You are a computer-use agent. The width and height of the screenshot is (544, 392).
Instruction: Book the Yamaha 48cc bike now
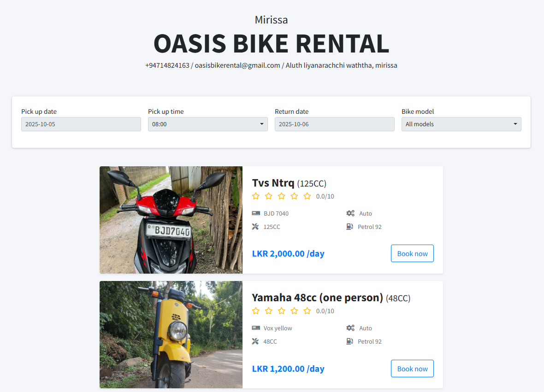pos(412,369)
